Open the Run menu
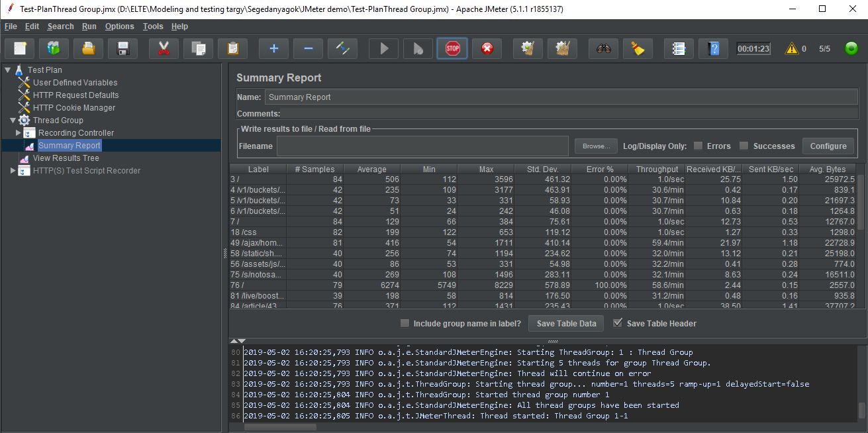Image resolution: width=868 pixels, height=433 pixels. point(89,26)
